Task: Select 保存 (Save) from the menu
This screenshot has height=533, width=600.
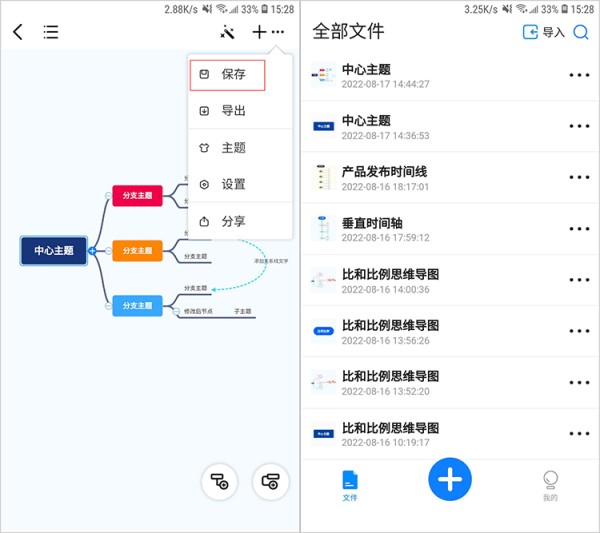Action: 227,75
